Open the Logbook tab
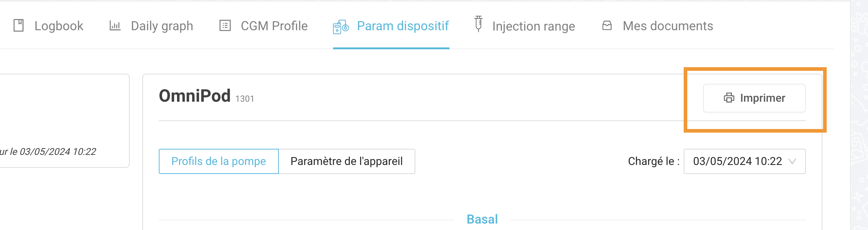This screenshot has width=868, height=230. (48, 26)
